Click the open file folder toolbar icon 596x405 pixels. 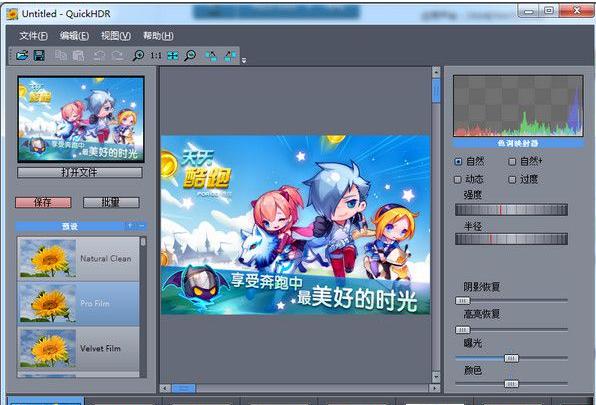22,55
